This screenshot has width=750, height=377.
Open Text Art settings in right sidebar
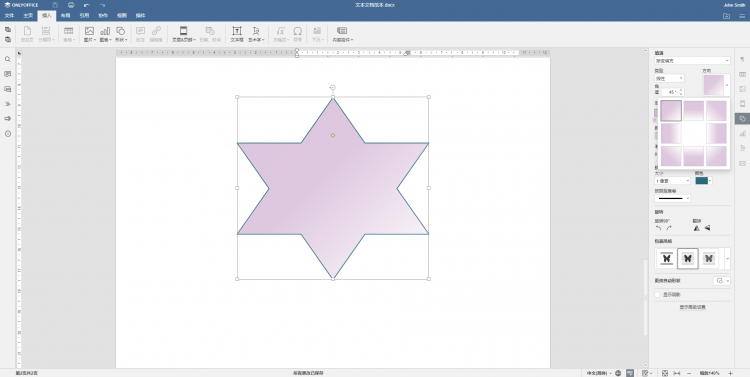coord(742,148)
